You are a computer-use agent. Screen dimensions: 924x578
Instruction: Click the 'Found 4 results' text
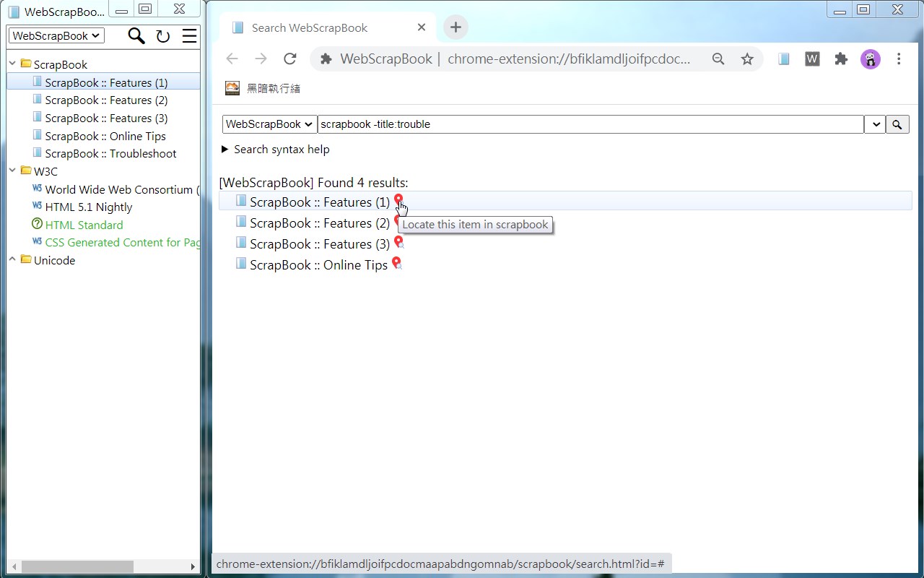click(362, 183)
